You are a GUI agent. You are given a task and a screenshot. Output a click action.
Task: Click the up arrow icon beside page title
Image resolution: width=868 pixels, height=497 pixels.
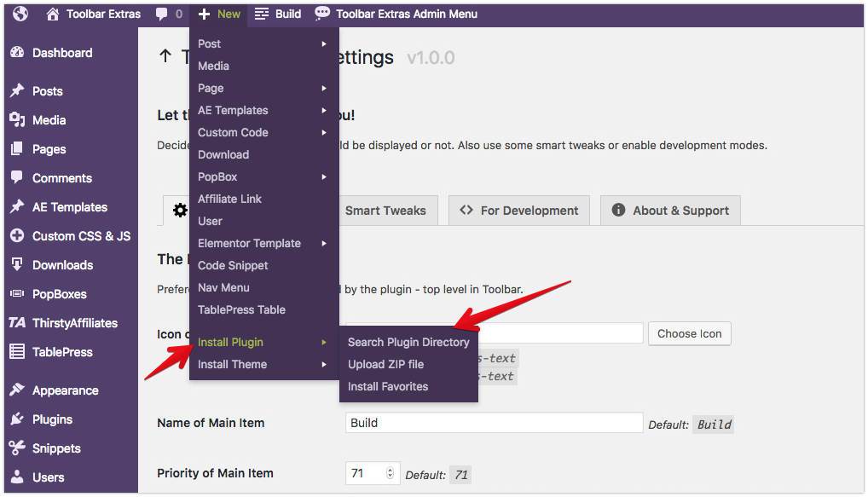pos(165,56)
